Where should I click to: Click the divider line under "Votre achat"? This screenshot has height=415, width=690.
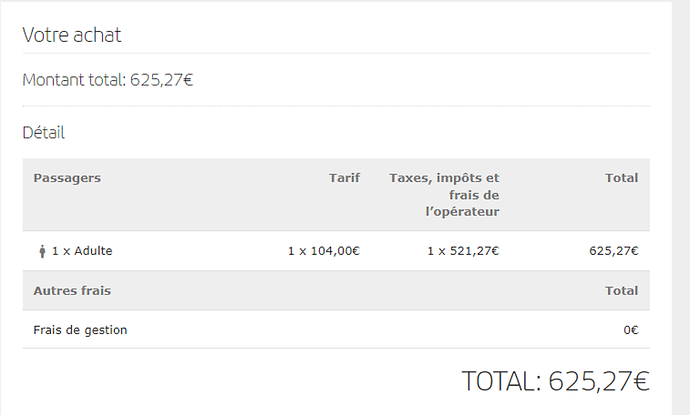pos(336,53)
